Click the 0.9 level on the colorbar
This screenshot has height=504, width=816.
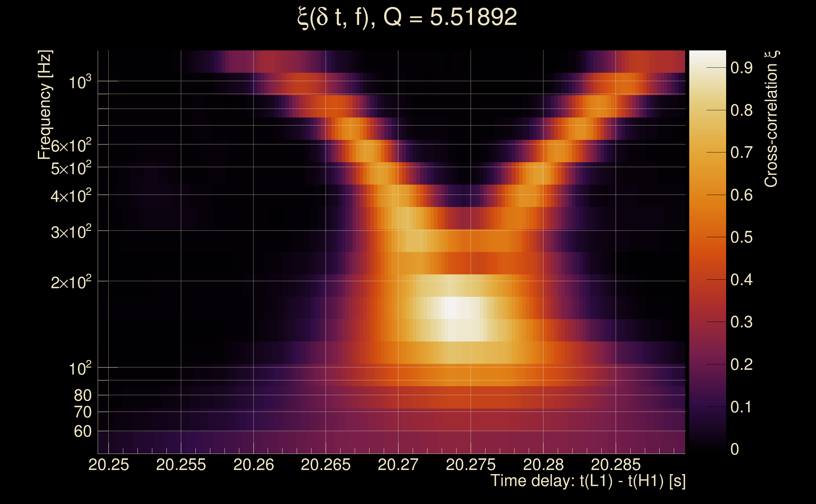707,68
